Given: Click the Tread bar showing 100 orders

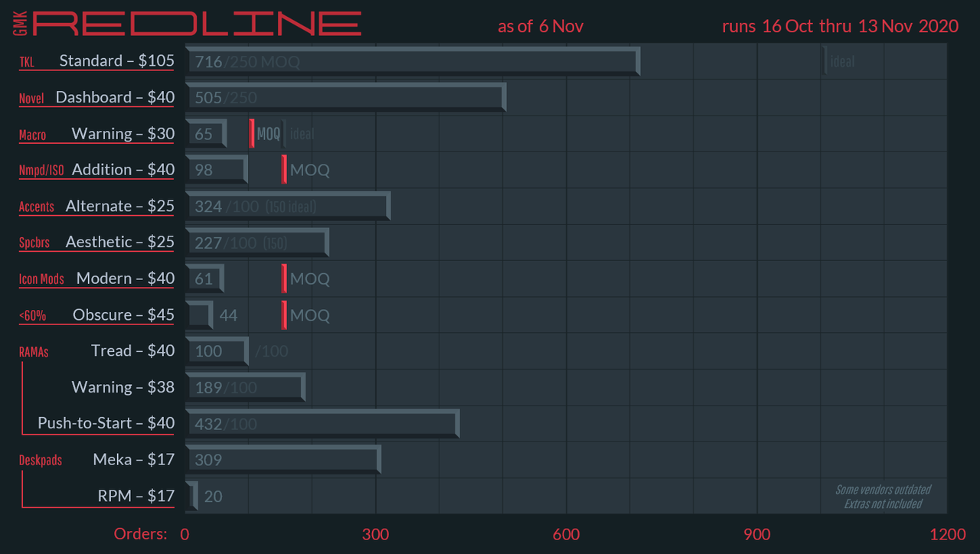Looking at the screenshot, I should [217, 351].
